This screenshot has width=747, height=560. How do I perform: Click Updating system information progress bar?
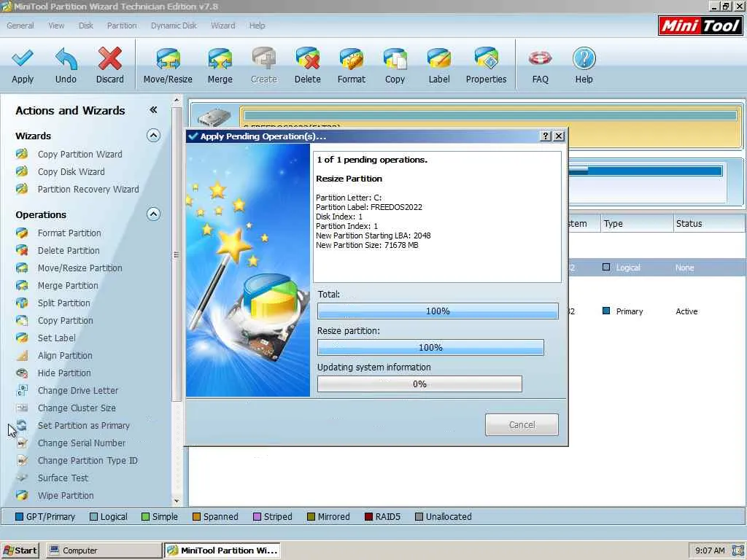click(419, 384)
